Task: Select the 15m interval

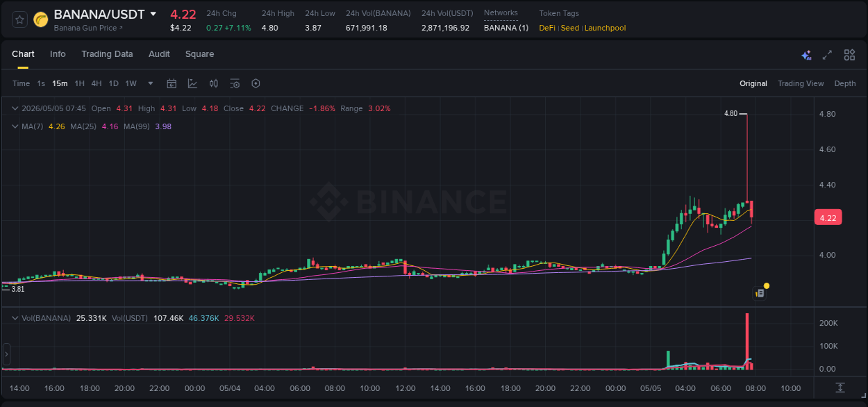Action: click(x=60, y=83)
